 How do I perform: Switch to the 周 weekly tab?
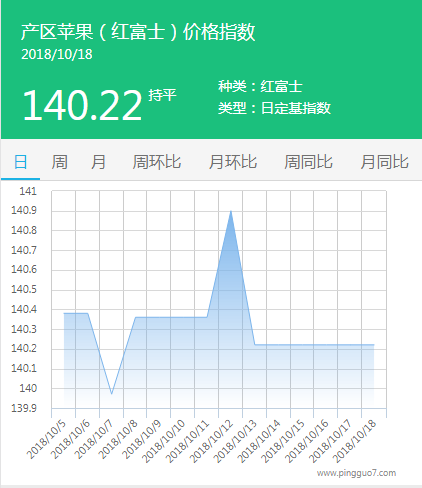point(59,162)
